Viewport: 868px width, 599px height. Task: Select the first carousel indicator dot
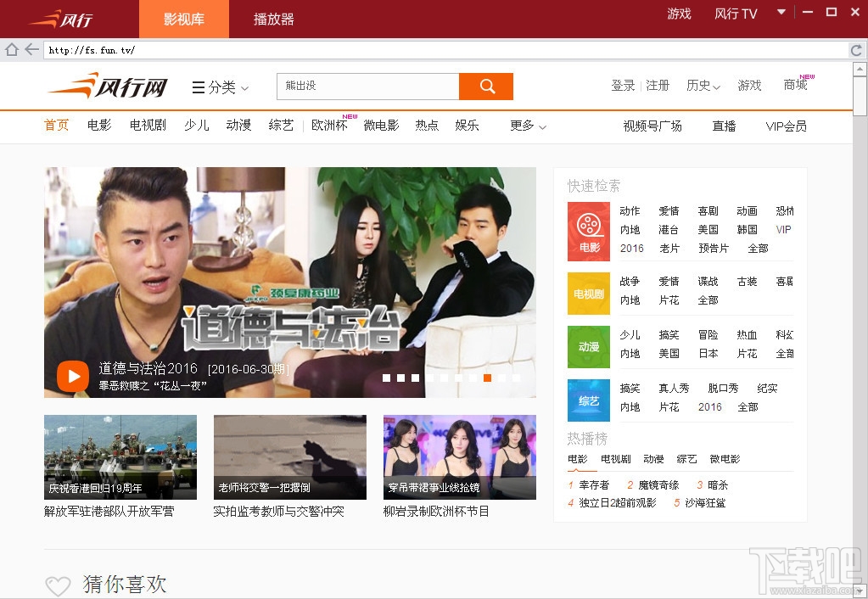386,378
